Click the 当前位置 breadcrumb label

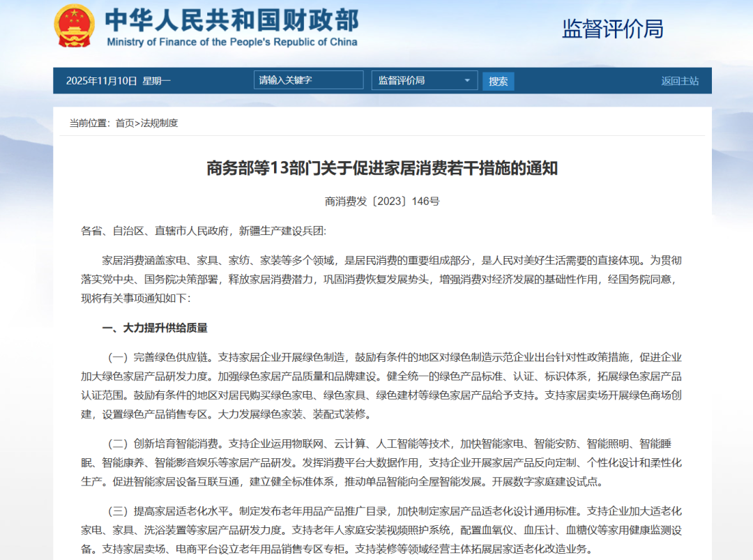click(x=89, y=123)
